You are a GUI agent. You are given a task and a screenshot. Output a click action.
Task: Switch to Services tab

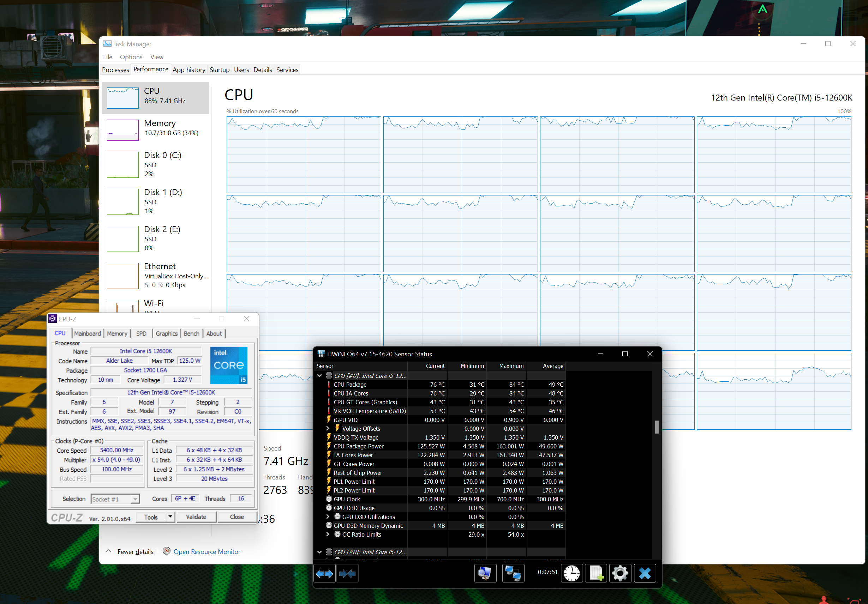(x=287, y=70)
